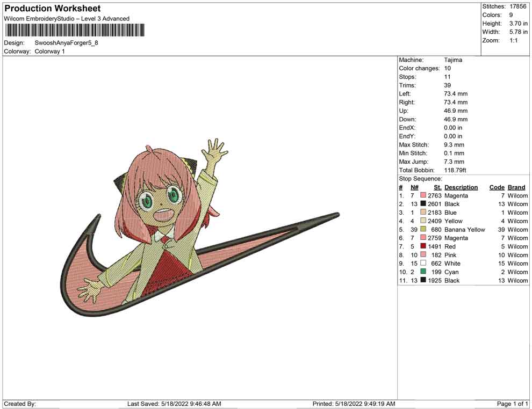532x409 pixels.
Task: Click the Stops value '11'
Action: pos(448,77)
